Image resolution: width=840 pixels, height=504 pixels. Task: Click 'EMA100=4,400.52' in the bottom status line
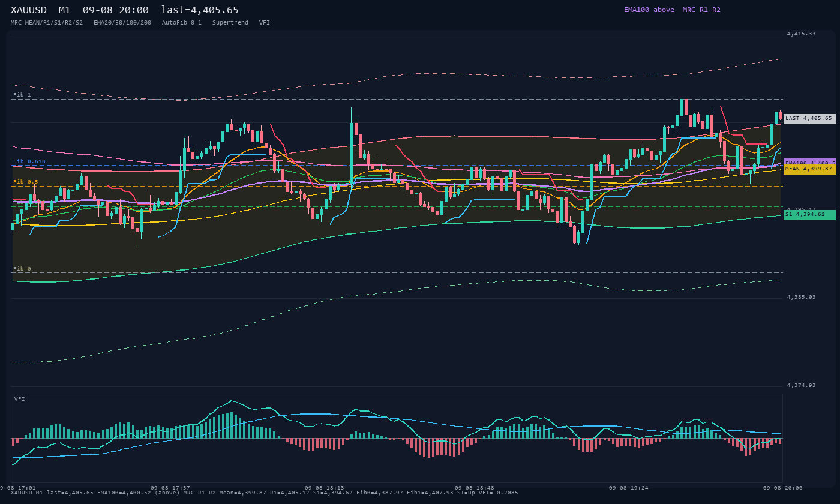(124, 493)
